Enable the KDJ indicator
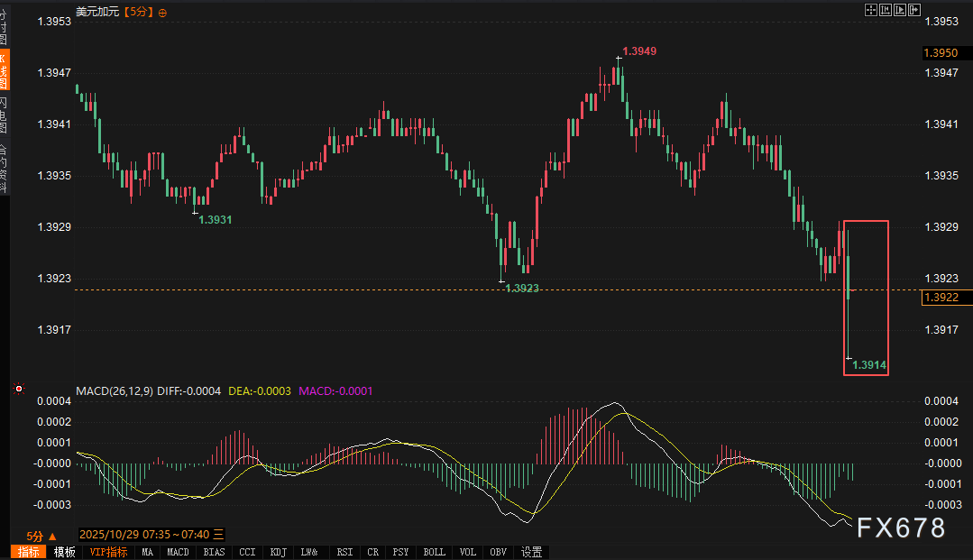Viewport: 973px width, 560px height. 279,552
